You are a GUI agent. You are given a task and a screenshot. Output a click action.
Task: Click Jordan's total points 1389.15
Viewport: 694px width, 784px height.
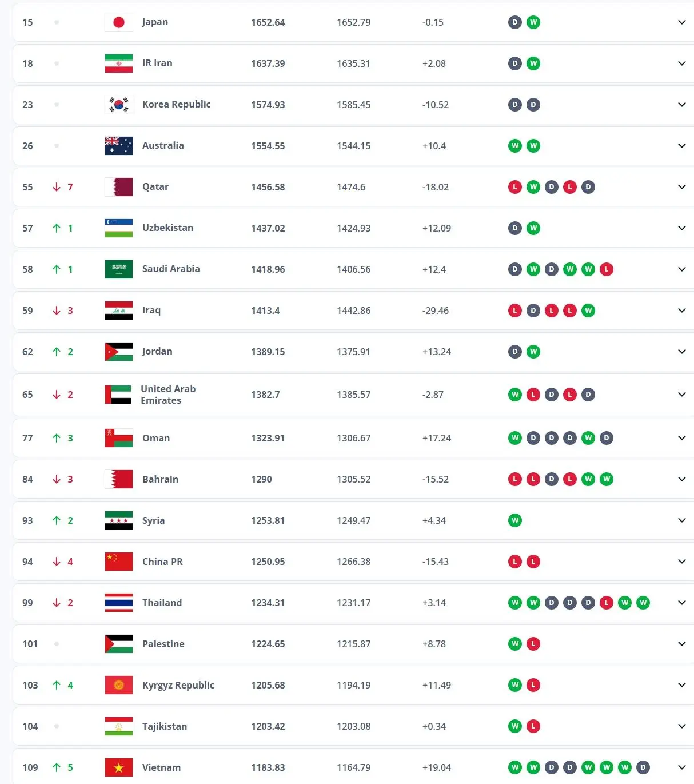click(268, 352)
